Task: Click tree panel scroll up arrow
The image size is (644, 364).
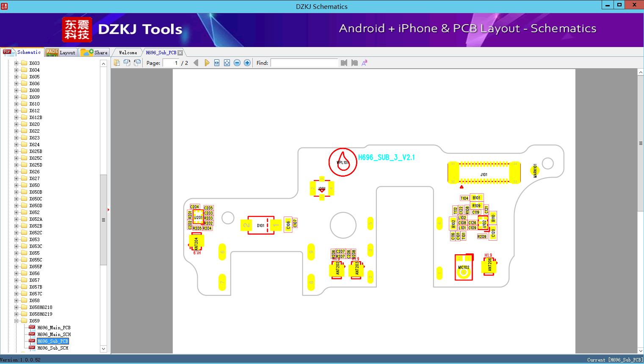Action: tap(103, 64)
